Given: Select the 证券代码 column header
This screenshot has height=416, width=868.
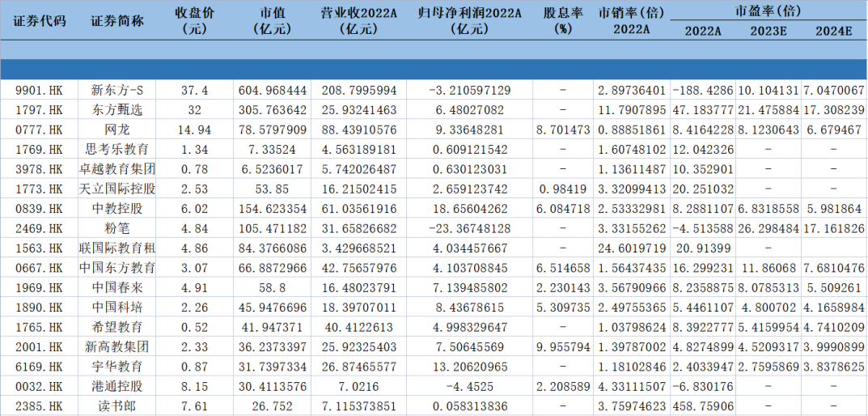Looking at the screenshot, I should pos(40,20).
